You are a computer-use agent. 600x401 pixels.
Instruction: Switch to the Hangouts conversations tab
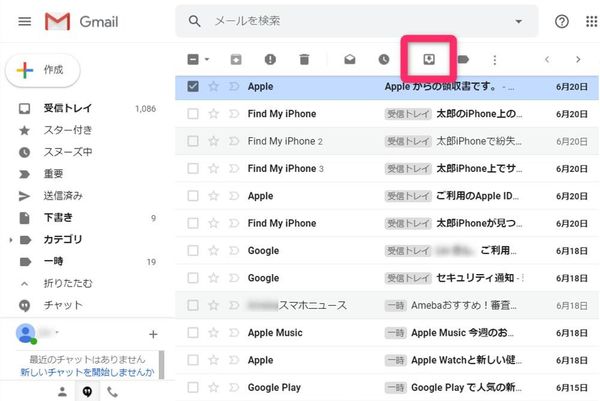tap(87, 391)
